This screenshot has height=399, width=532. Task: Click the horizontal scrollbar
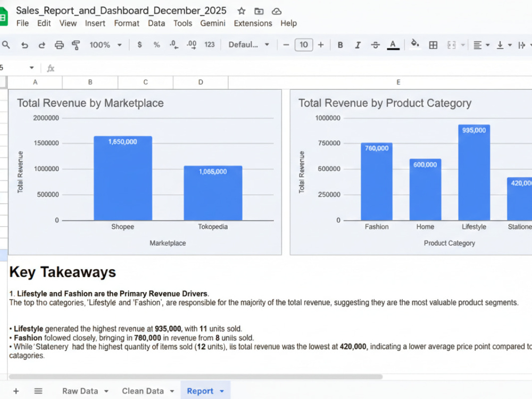(196, 377)
